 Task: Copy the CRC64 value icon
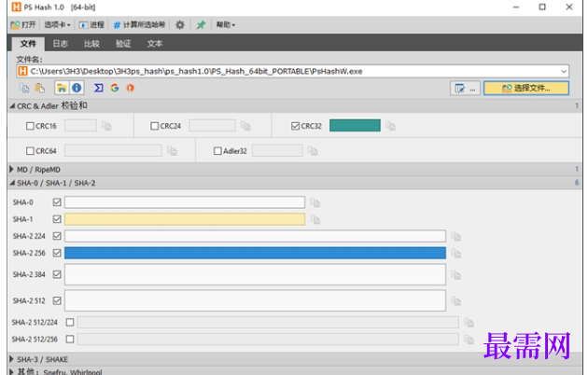click(172, 151)
